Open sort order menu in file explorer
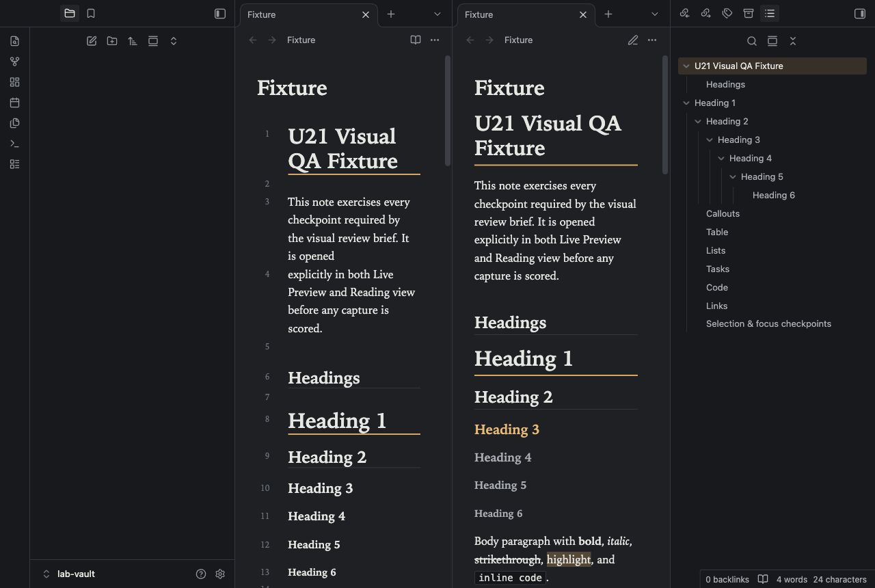The height and width of the screenshot is (588, 875). 133,41
